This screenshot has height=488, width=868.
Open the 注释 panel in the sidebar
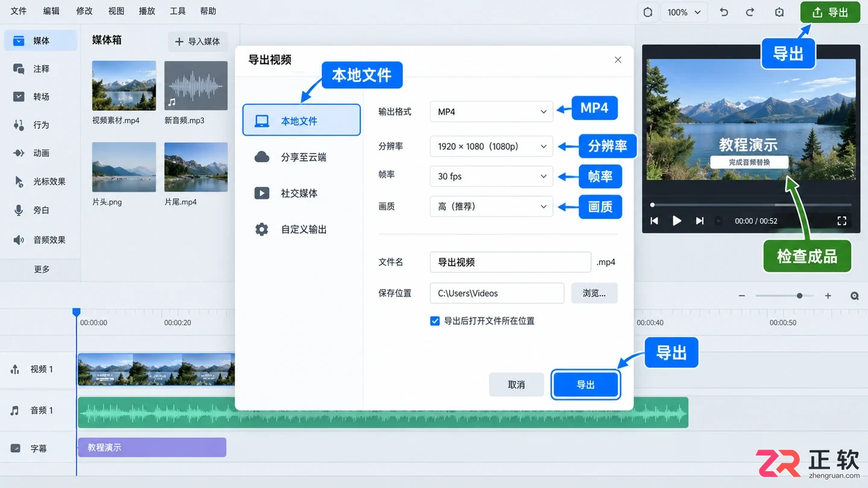coord(40,69)
